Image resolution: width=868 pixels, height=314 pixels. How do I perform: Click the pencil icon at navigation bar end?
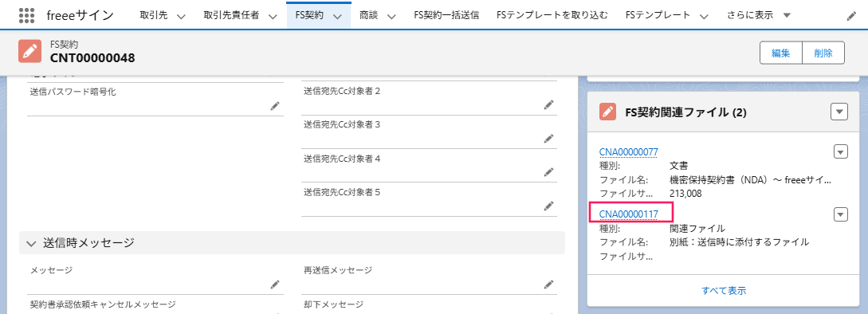pos(851,16)
